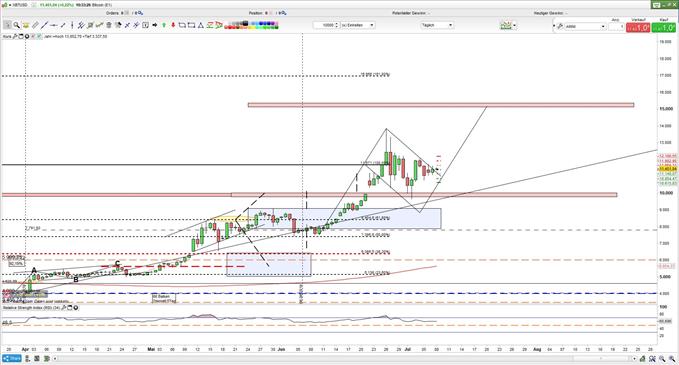The width and height of the screenshot is (679, 365).
Task: Click the trading wrench settings icon
Action: [560, 26]
